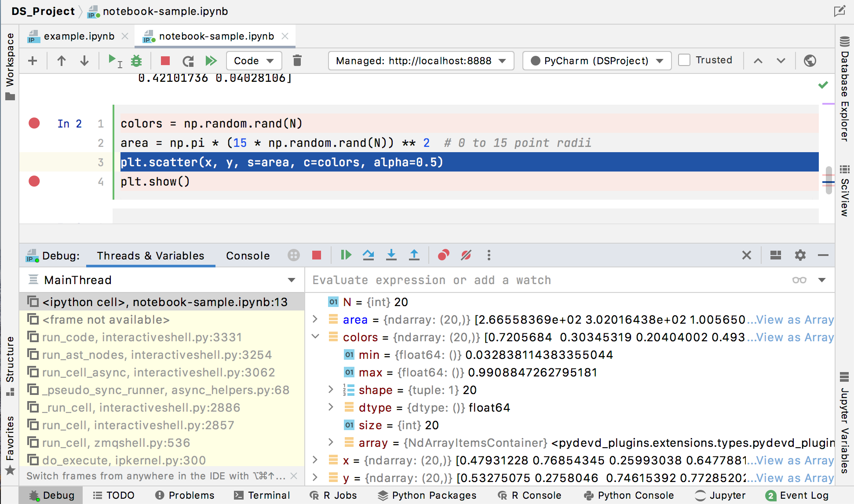Click the breakpoint on line 1

click(x=34, y=123)
